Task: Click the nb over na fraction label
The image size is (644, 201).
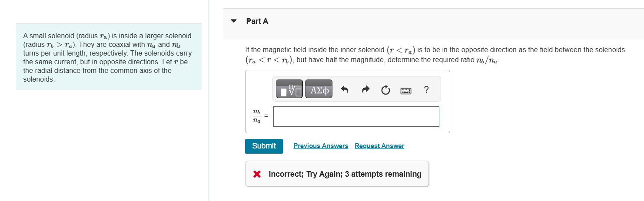Action: click(x=256, y=116)
